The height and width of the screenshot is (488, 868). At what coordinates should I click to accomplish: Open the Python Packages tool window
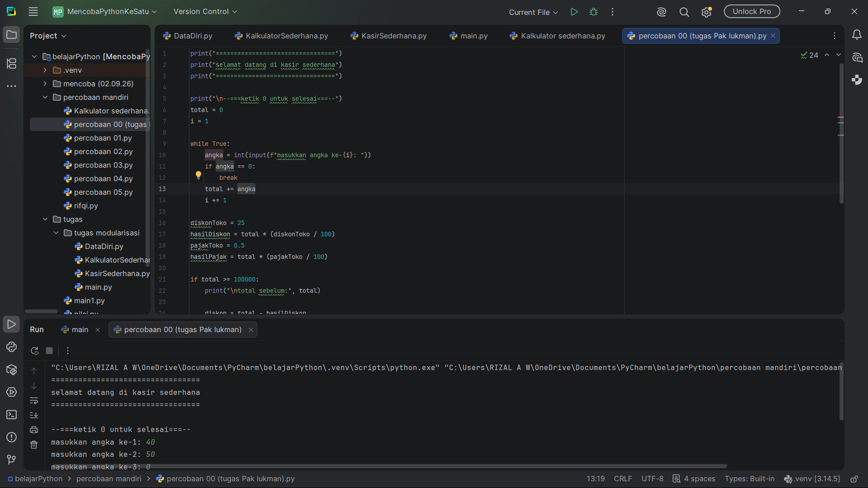[x=12, y=370]
